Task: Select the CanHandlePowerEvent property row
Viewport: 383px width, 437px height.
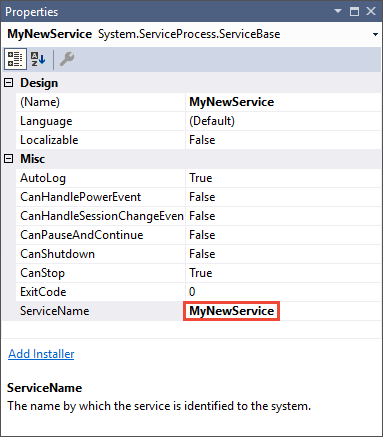Action: pos(198,197)
